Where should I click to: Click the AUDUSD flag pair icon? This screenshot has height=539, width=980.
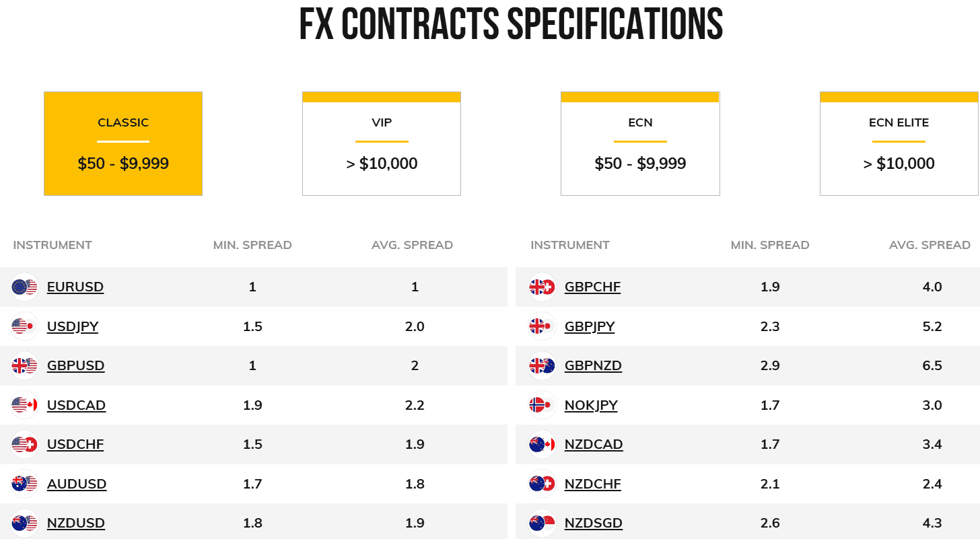pos(24,484)
